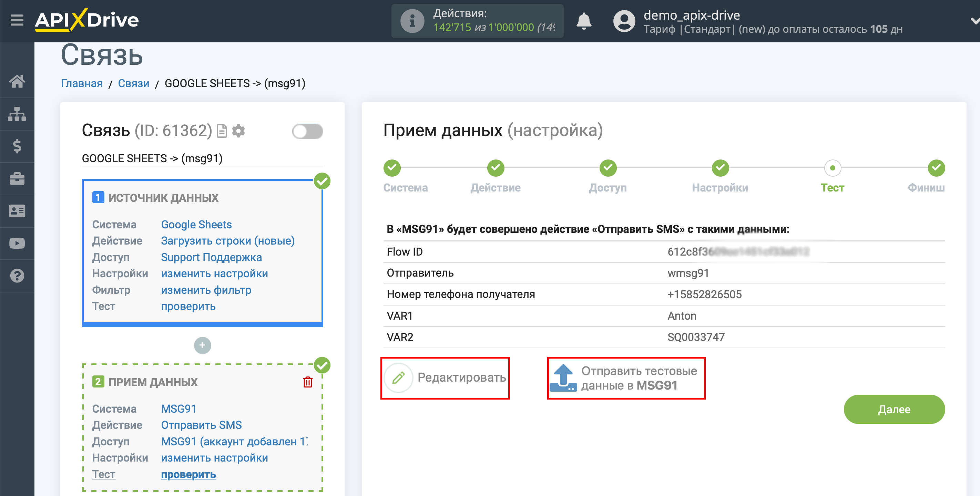Delete the data receiver via trash icon
Viewport: 980px width, 496px height.
[x=308, y=382]
